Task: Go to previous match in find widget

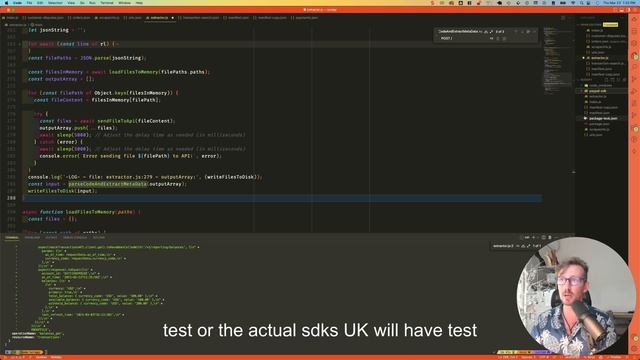Action: coord(516,31)
